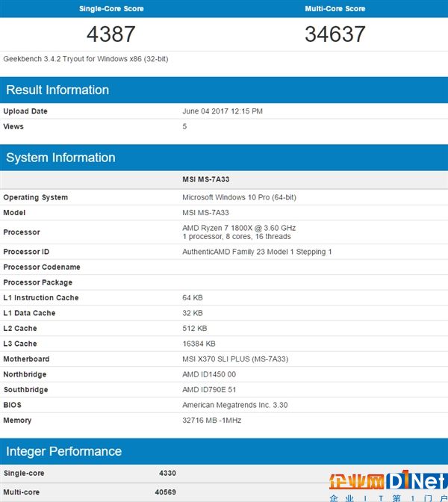Click the 32716 MB -1MHz memory value
The width and height of the screenshot is (448, 502).
(212, 421)
